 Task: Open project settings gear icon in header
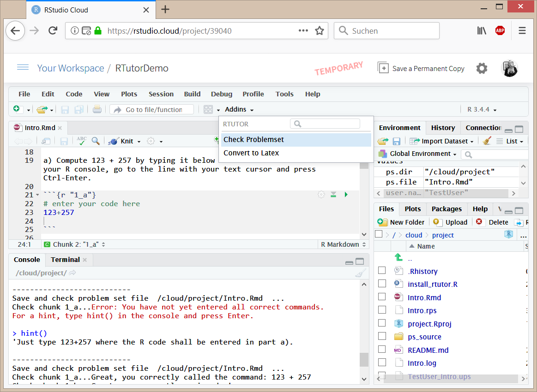(x=482, y=68)
